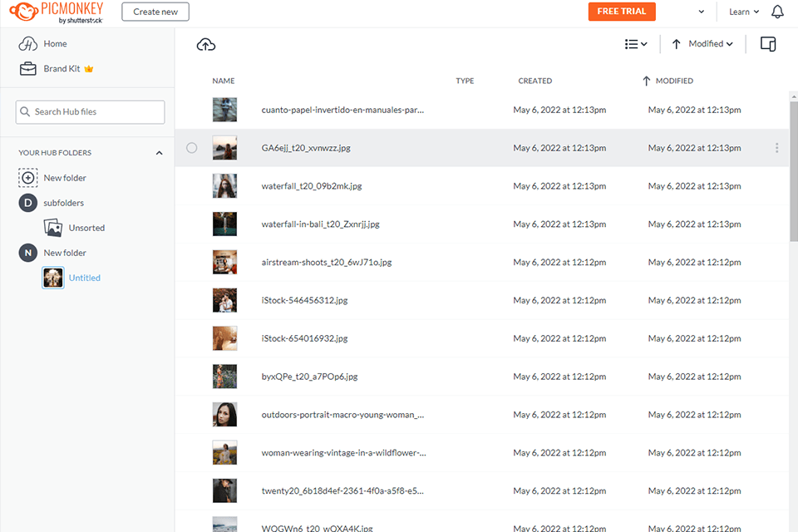Click the PicMonkey logo

(x=57, y=12)
